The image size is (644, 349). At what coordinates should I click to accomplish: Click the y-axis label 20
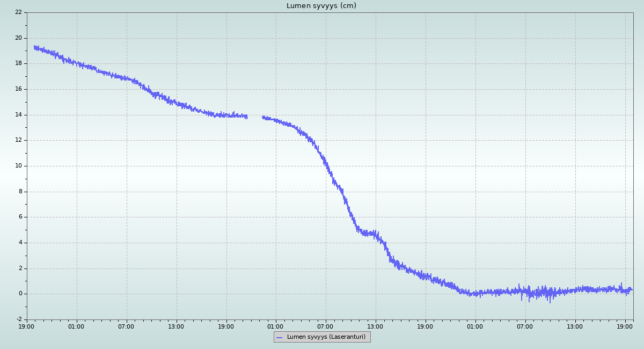pyautogui.click(x=18, y=38)
